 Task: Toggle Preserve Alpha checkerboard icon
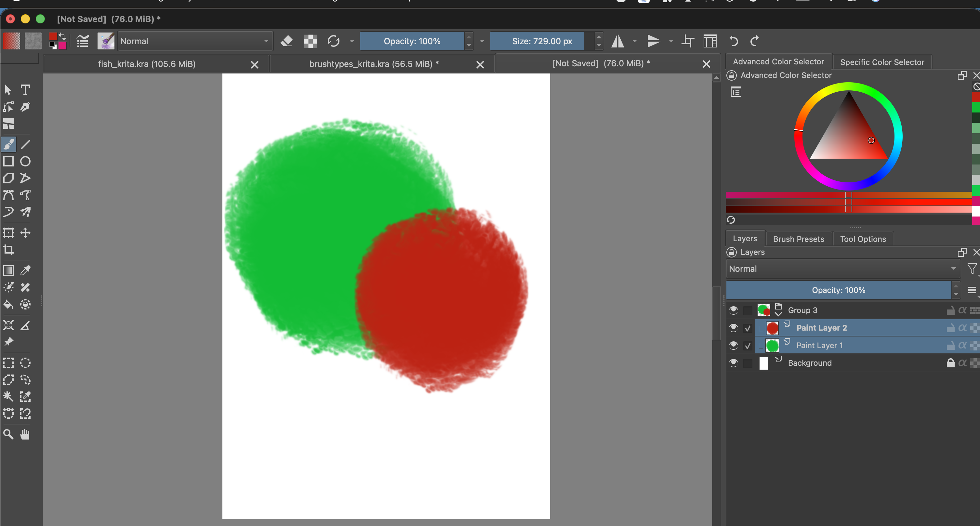click(x=311, y=41)
